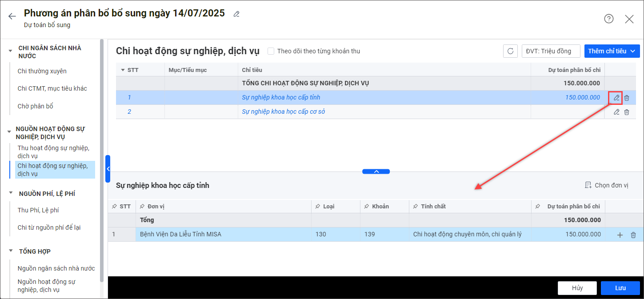
Task: Click the Chọn đơn vị button
Action: pyautogui.click(x=607, y=185)
